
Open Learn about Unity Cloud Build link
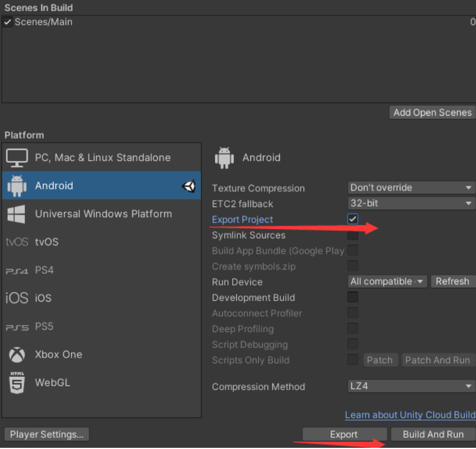(410, 415)
